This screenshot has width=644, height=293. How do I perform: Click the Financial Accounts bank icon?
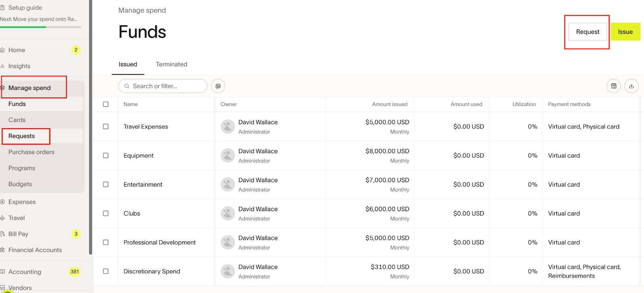coord(2,250)
